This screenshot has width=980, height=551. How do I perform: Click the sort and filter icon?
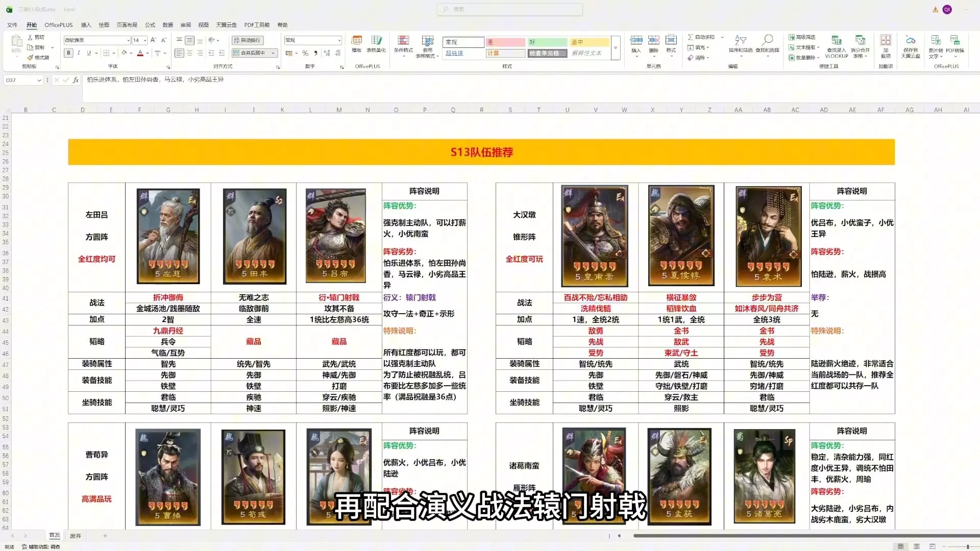(740, 41)
